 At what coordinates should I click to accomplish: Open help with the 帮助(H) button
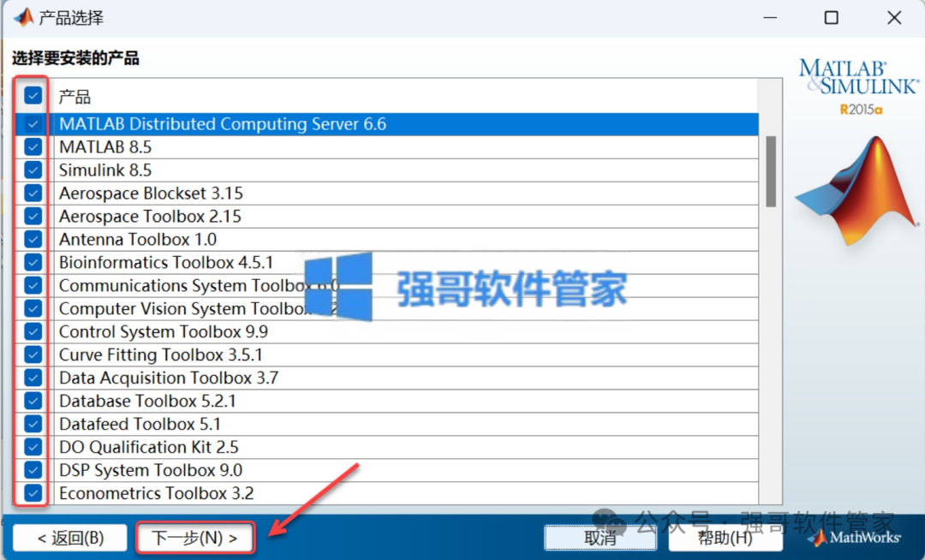click(x=725, y=538)
